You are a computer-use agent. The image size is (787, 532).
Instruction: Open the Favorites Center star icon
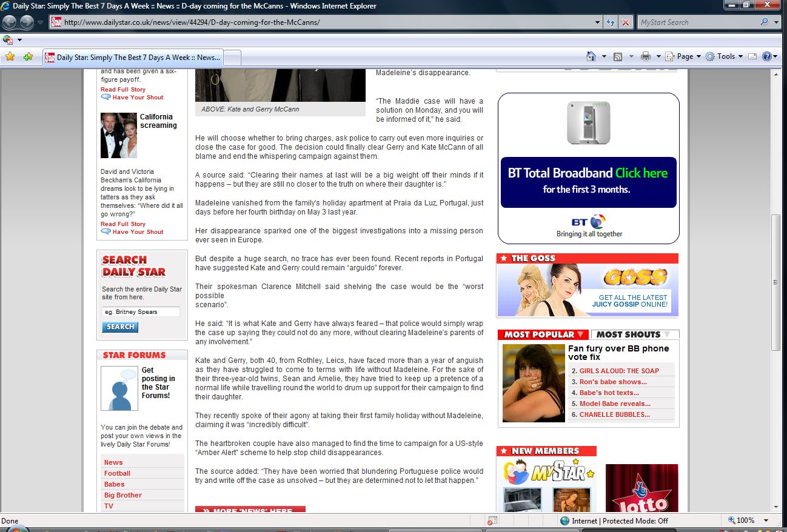[x=10, y=56]
